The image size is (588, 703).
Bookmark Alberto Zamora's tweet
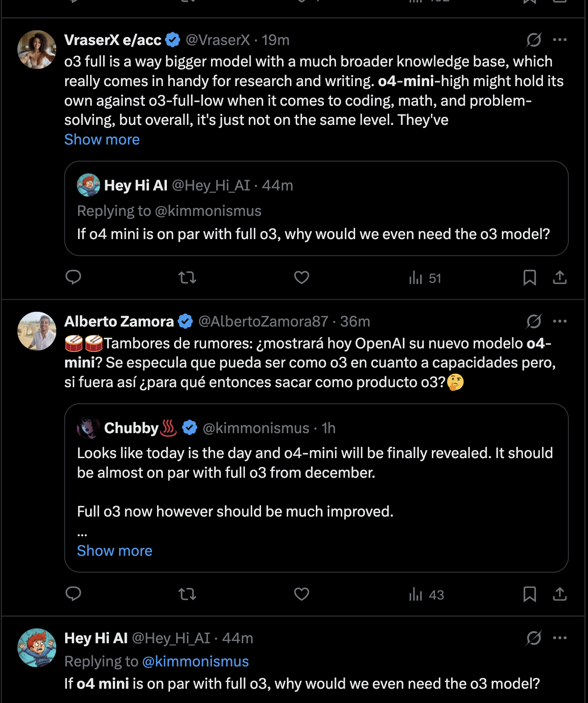[x=530, y=594]
